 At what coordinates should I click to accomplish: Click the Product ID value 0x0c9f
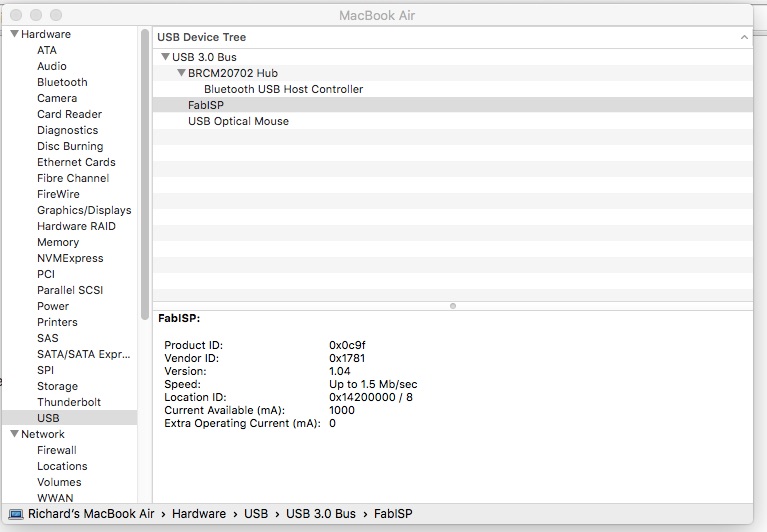tap(347, 345)
